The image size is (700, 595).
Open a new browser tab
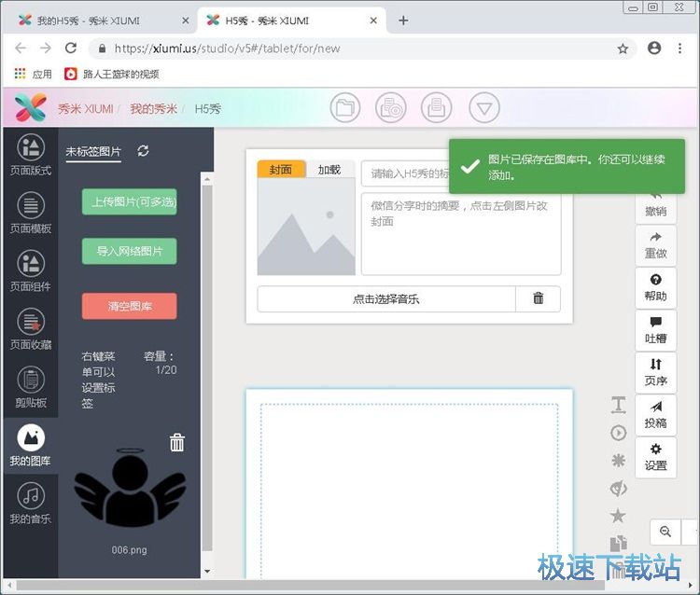click(x=403, y=21)
